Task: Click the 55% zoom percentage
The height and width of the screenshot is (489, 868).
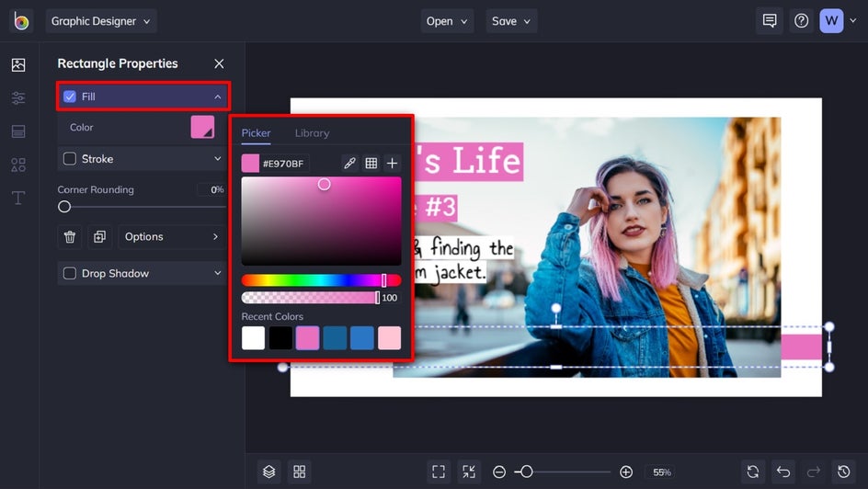Action: 661,472
